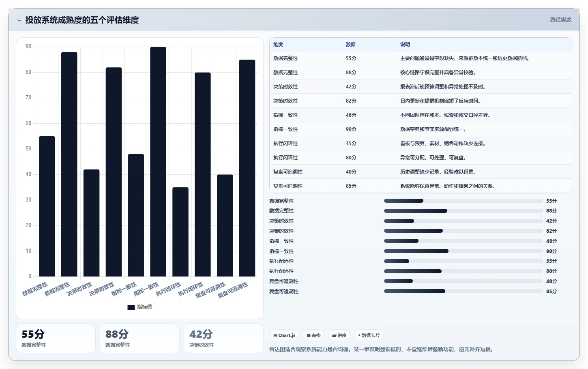The height and width of the screenshot is (369, 588).
Task: Click the star icon in 数据卡片 chip
Action: click(359, 335)
